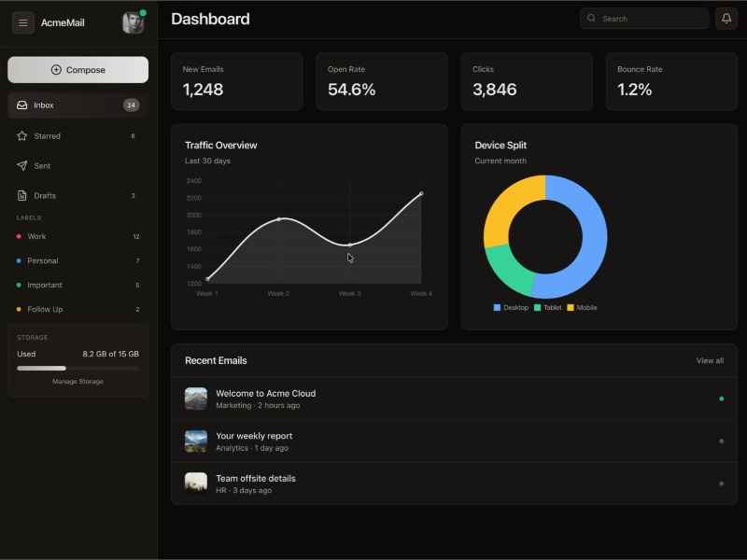Select the Sent paper plane icon

point(21,165)
